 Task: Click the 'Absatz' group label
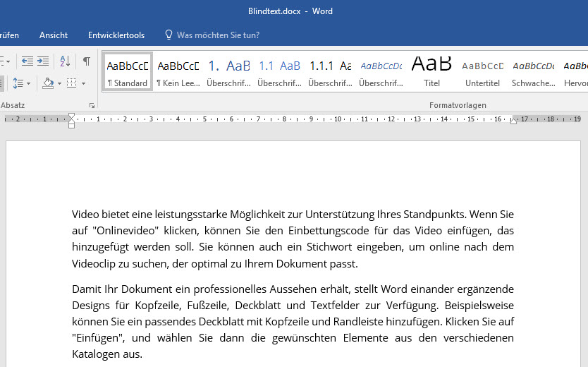(x=13, y=105)
